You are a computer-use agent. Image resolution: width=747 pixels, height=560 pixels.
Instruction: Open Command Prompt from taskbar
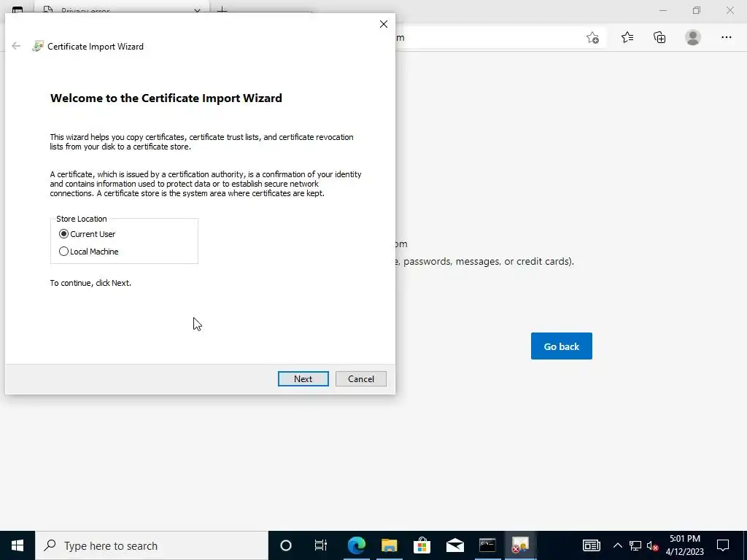pos(487,545)
